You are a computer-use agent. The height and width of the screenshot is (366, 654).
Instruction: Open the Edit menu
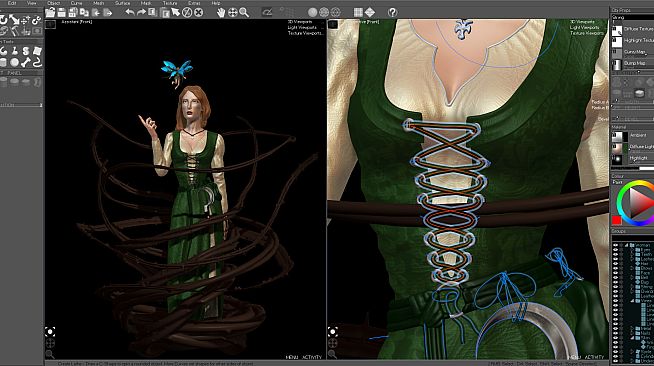(12, 3)
